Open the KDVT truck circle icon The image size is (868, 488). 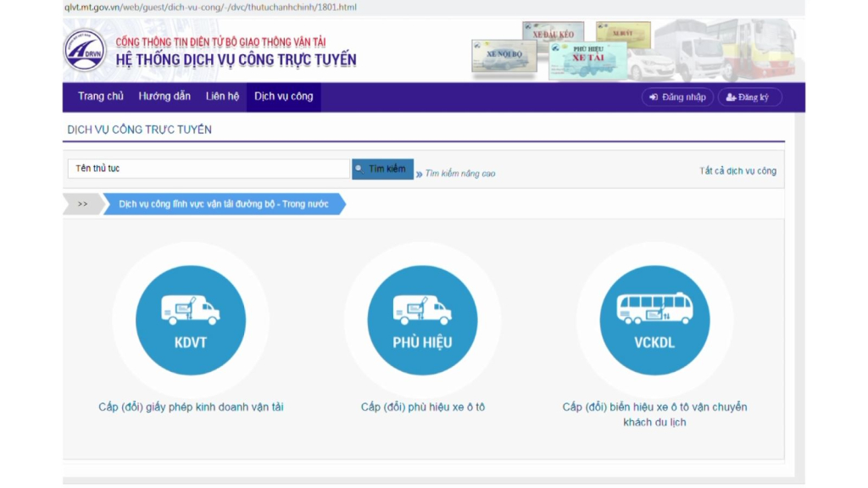191,319
